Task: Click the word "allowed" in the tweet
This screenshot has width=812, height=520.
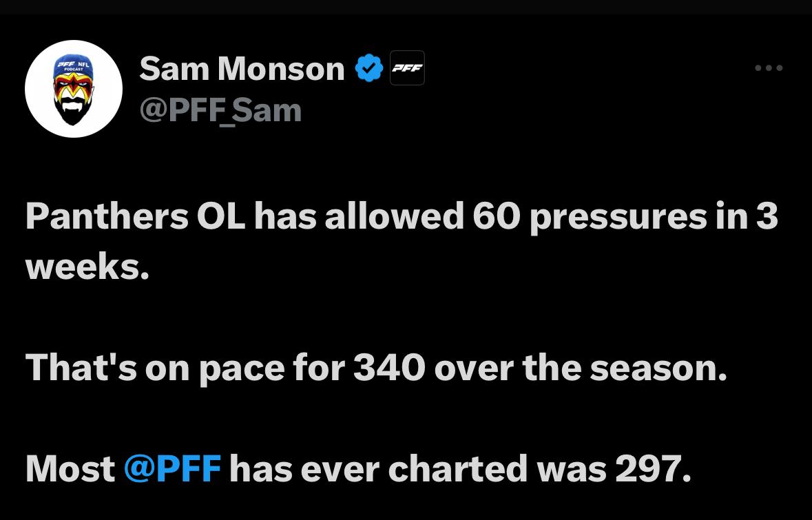Action: coord(393,216)
